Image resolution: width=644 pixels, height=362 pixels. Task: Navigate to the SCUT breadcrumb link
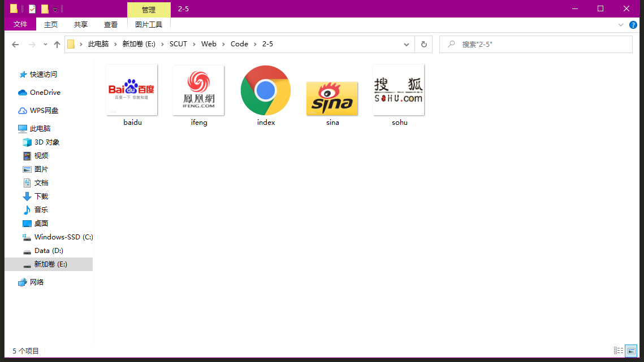click(178, 43)
